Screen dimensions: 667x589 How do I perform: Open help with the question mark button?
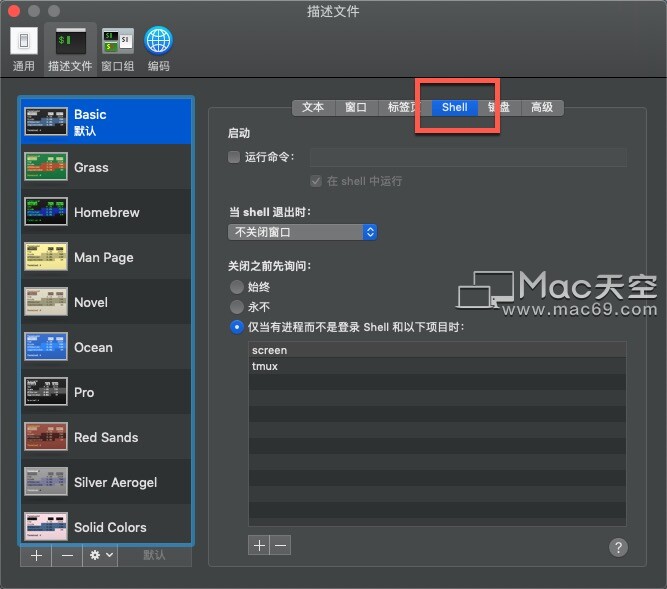(618, 547)
